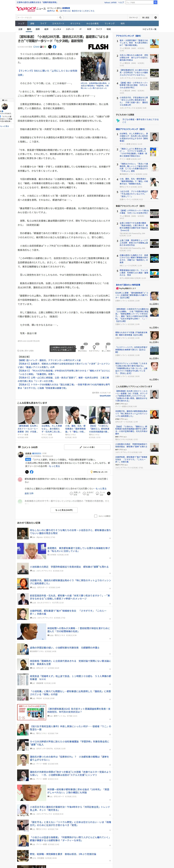Click the コメントを書く button

click(87, 447)
